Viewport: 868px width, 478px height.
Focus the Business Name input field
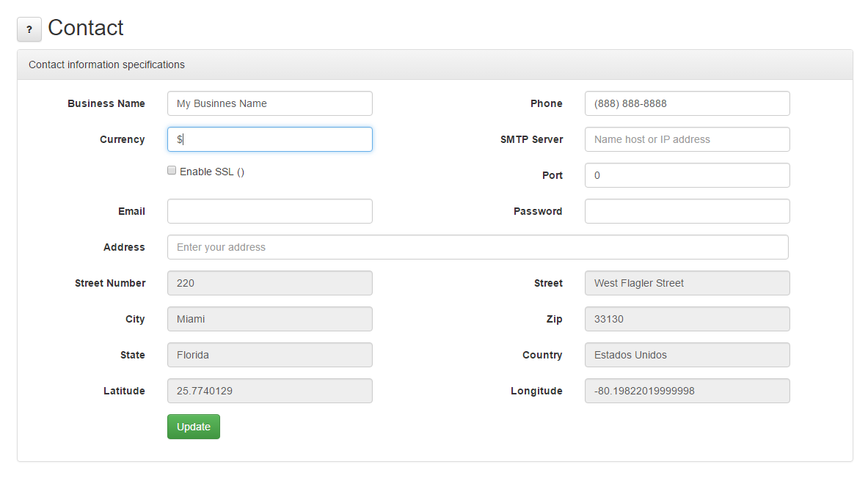269,103
